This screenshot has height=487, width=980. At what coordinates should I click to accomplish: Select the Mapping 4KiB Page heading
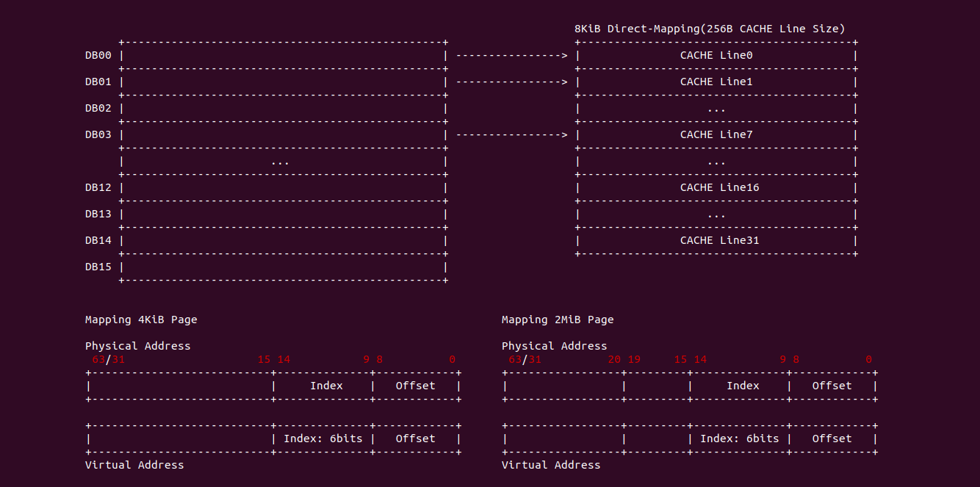click(x=141, y=320)
